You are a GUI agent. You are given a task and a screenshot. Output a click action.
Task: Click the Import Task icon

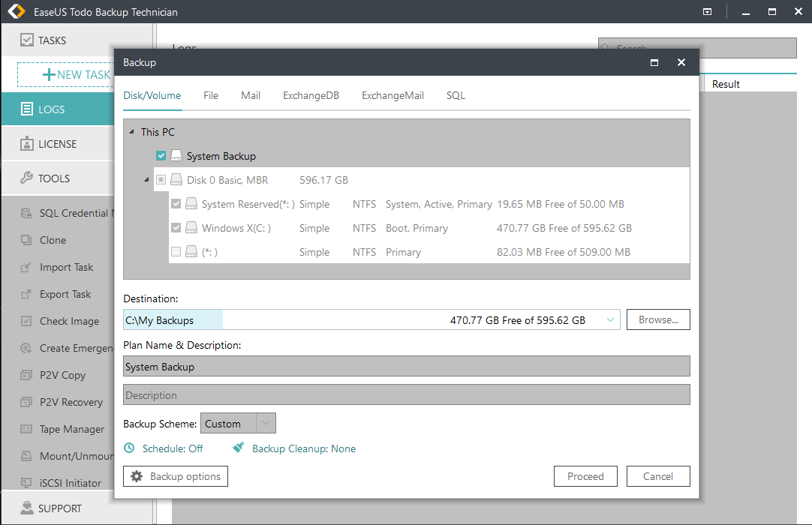[x=26, y=267]
